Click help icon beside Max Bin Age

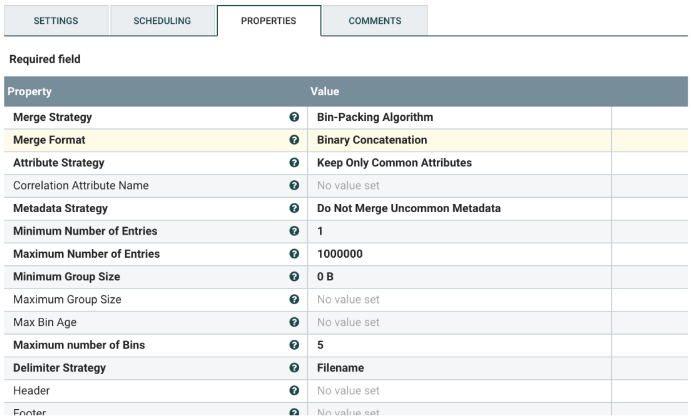pos(294,322)
